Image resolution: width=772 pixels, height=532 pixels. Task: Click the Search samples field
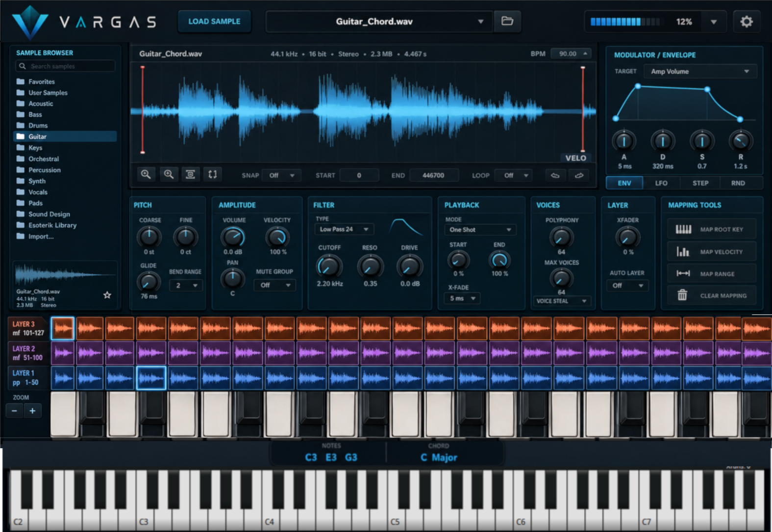pyautogui.click(x=65, y=66)
